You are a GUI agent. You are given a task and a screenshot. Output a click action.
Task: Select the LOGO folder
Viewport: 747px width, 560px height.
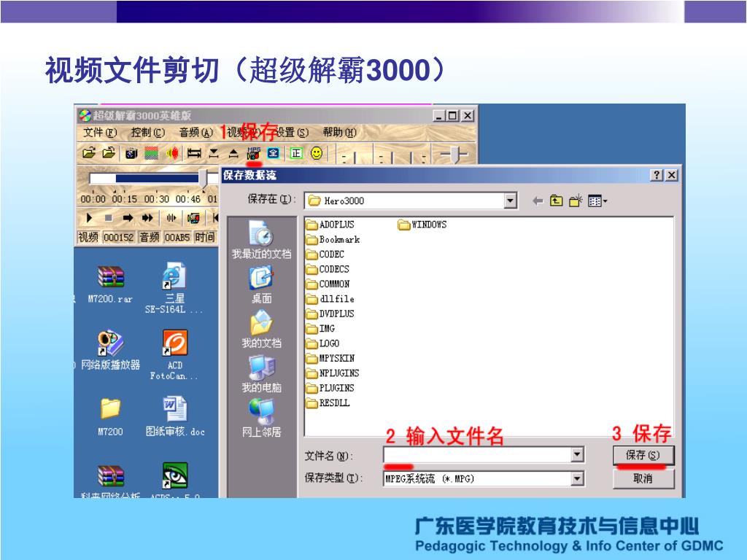(x=322, y=343)
